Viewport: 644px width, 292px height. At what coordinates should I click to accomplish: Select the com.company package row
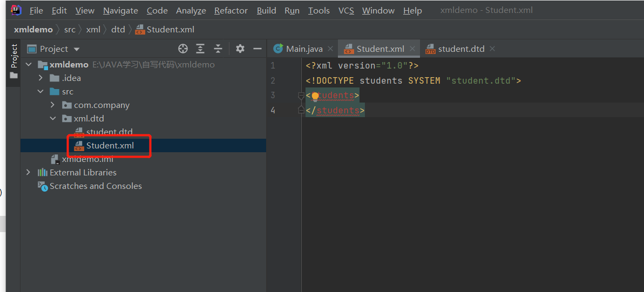(144, 105)
